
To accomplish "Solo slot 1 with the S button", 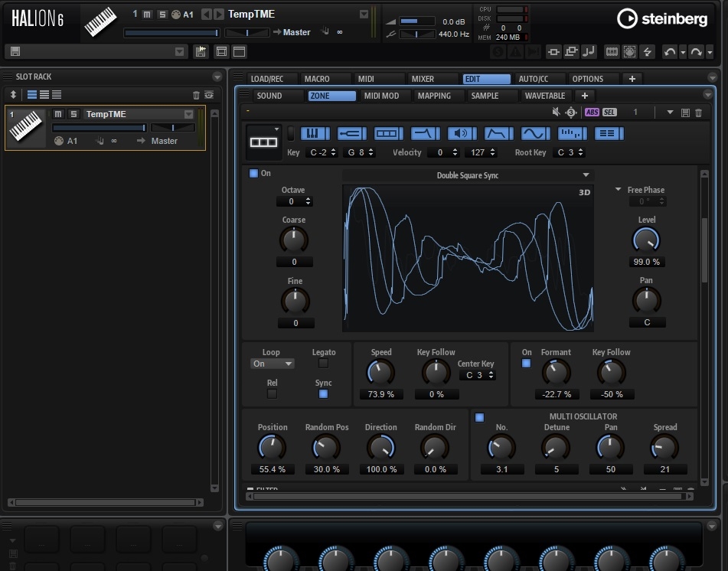I will click(x=73, y=114).
